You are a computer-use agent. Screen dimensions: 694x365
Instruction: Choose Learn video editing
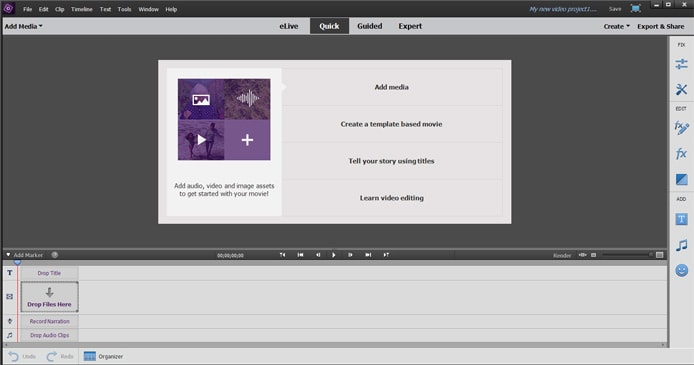coord(392,198)
